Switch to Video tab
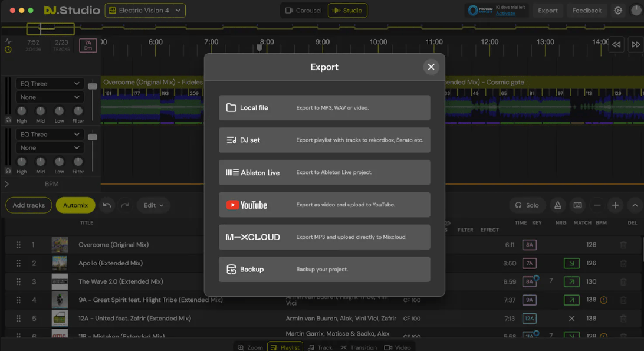This screenshot has width=644, height=351. tap(397, 347)
